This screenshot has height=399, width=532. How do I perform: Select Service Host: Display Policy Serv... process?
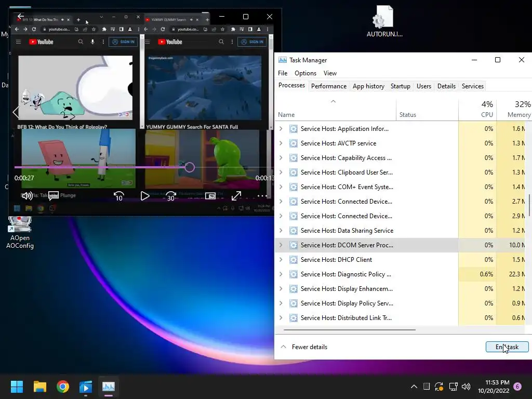tap(401, 303)
